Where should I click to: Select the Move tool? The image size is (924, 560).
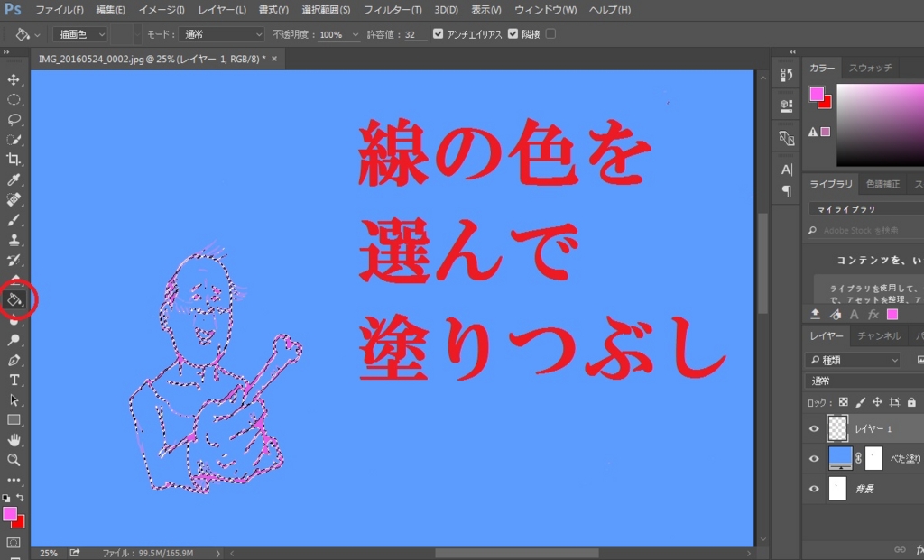[14, 79]
